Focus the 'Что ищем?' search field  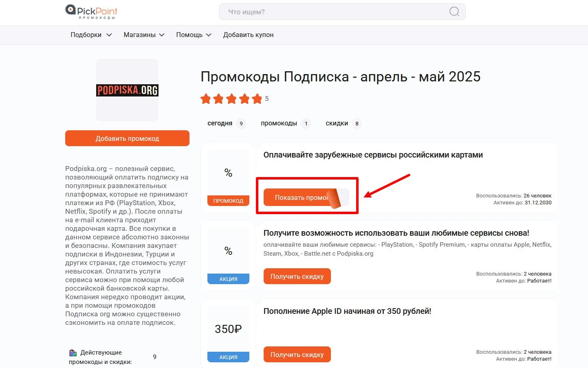pyautogui.click(x=342, y=12)
